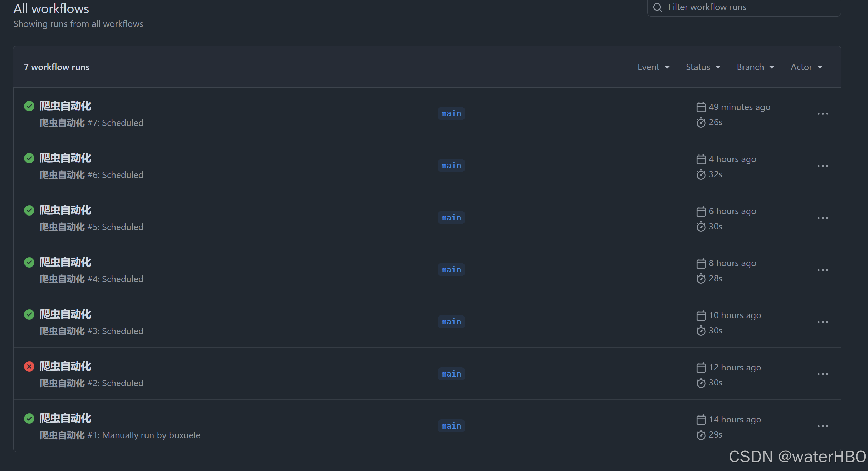Viewport: 868px width, 471px height.
Task: Open the three-dot menu for run #1
Action: (x=822, y=426)
